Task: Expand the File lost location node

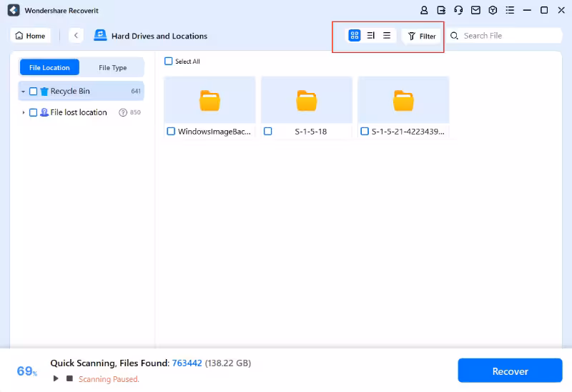Action: point(24,112)
